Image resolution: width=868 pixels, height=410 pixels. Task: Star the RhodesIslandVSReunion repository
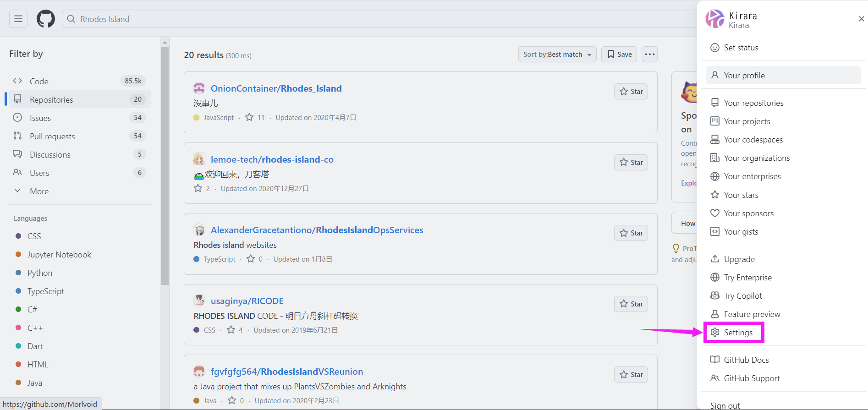coord(631,375)
